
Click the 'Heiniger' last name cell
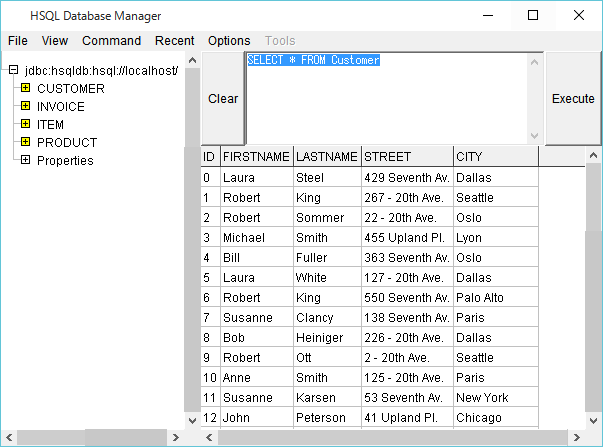tap(327, 337)
